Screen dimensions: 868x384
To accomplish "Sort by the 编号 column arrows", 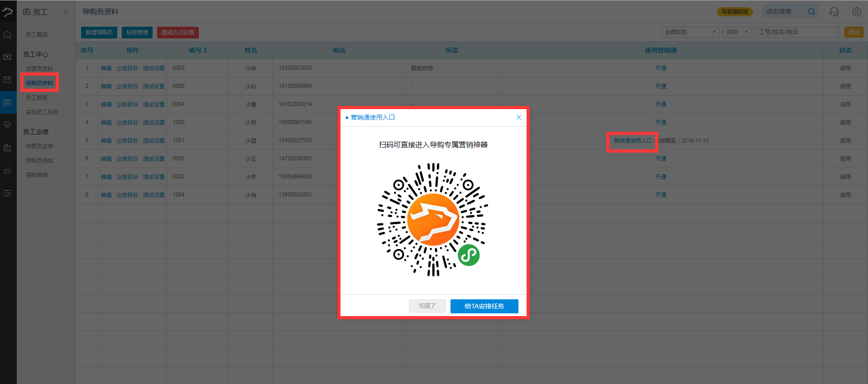I will 205,50.
